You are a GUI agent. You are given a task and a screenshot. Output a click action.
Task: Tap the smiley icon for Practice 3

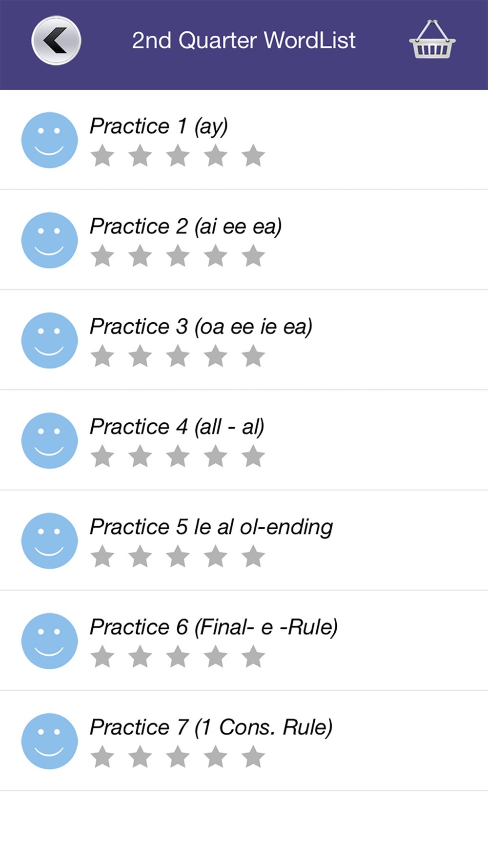click(49, 340)
